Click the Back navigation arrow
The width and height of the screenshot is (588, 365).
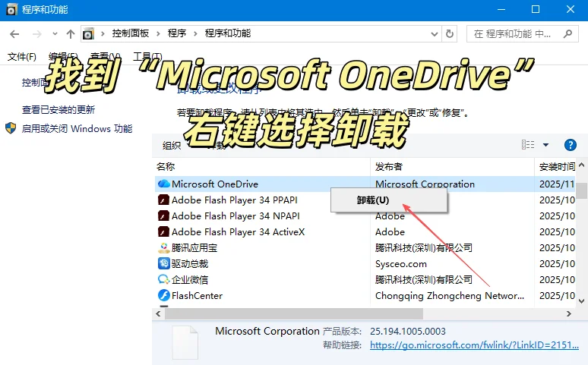[14, 34]
